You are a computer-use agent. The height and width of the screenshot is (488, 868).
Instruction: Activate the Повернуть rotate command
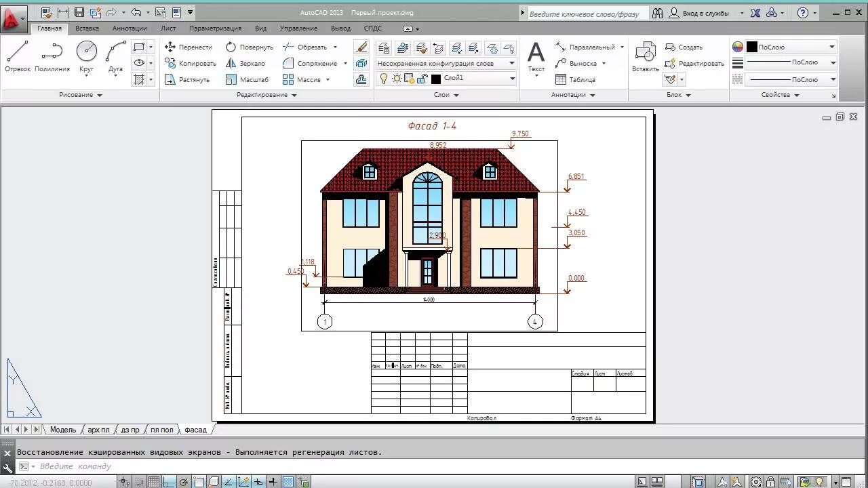249,47
